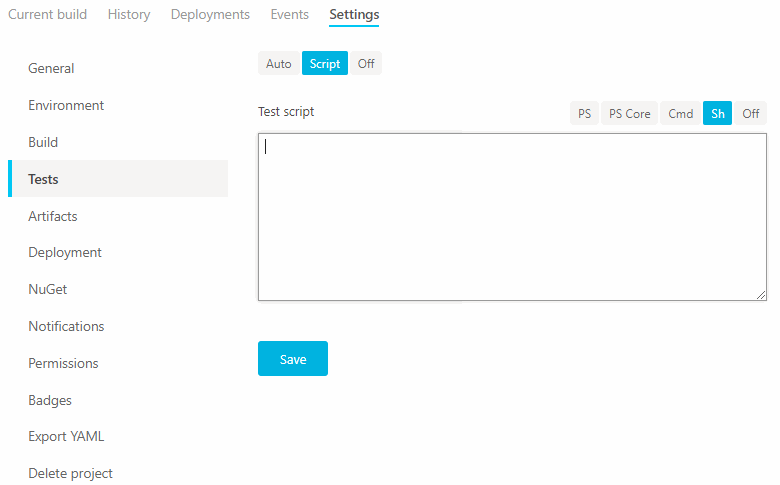Click inside the Test script text area
The width and height of the screenshot is (780, 485).
[512, 217]
